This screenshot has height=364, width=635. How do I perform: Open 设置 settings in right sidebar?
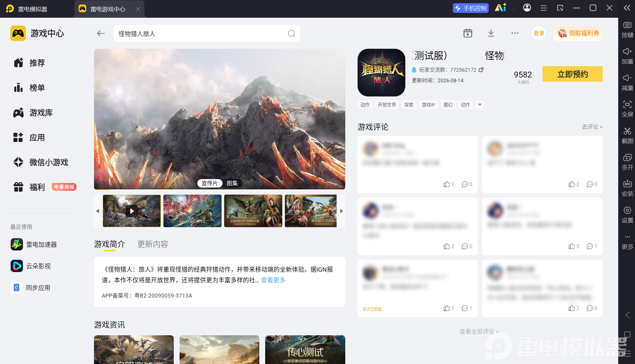(x=627, y=215)
